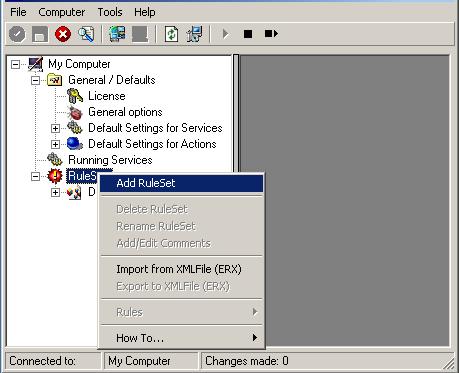The height and width of the screenshot is (373, 459).
Task: Open the Computer menu
Action: (62, 12)
